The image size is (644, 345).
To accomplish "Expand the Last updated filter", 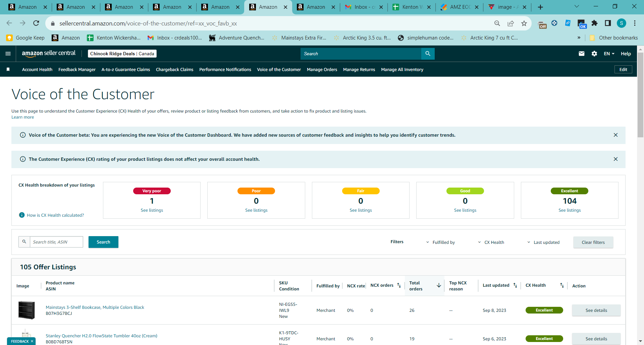I will pos(543,242).
